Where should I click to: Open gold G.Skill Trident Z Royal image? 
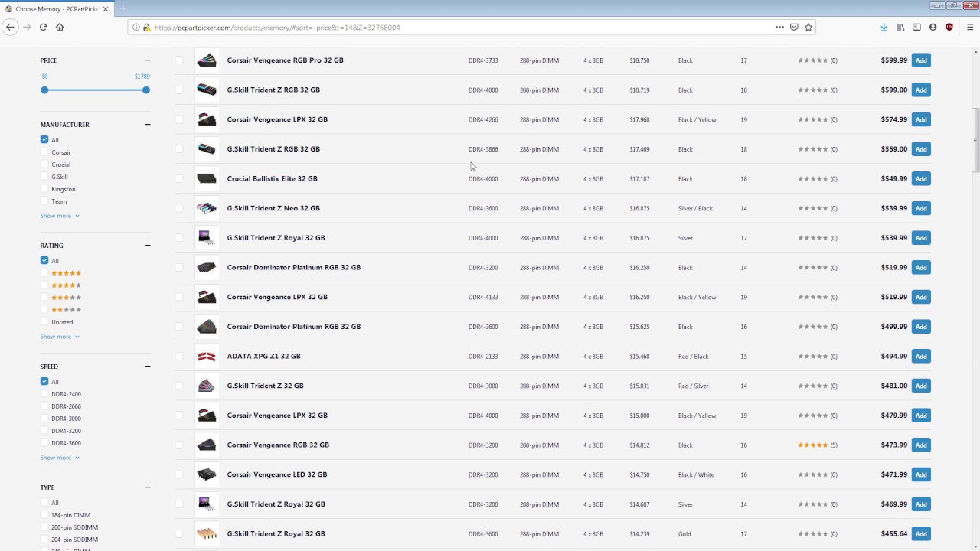click(206, 533)
